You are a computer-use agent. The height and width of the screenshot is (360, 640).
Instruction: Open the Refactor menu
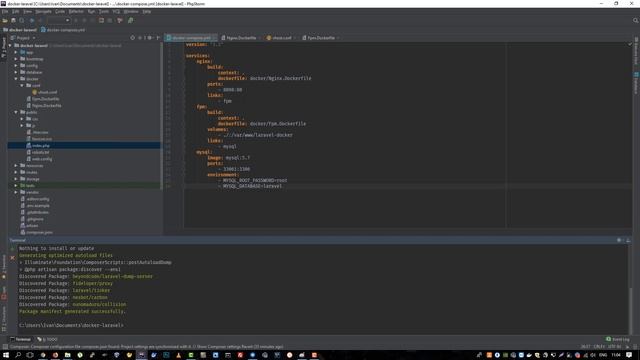click(76, 11)
